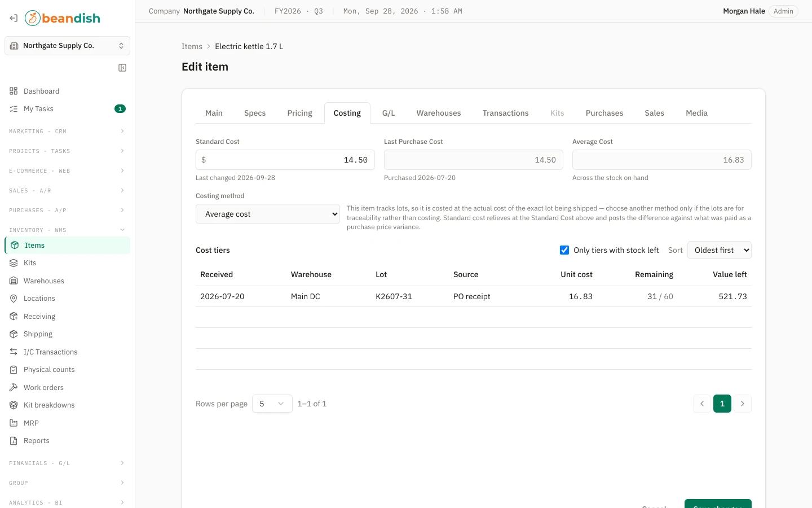Open inventory Reports in the sidebar
This screenshot has height=508, width=812.
[x=67, y=441]
